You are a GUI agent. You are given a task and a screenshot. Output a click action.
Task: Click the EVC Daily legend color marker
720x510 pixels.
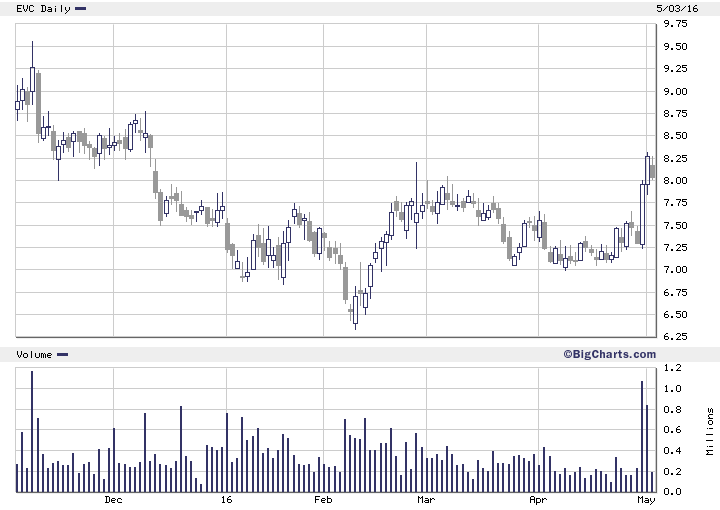[80, 9]
